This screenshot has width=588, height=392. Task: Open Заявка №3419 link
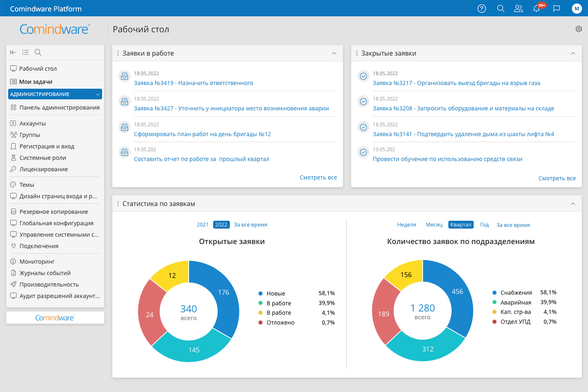click(194, 83)
